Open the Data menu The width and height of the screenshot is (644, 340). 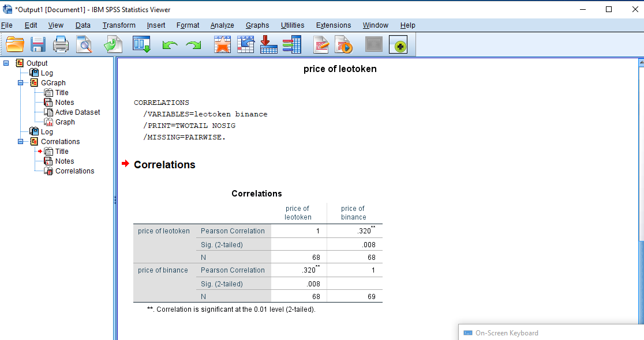tap(83, 25)
